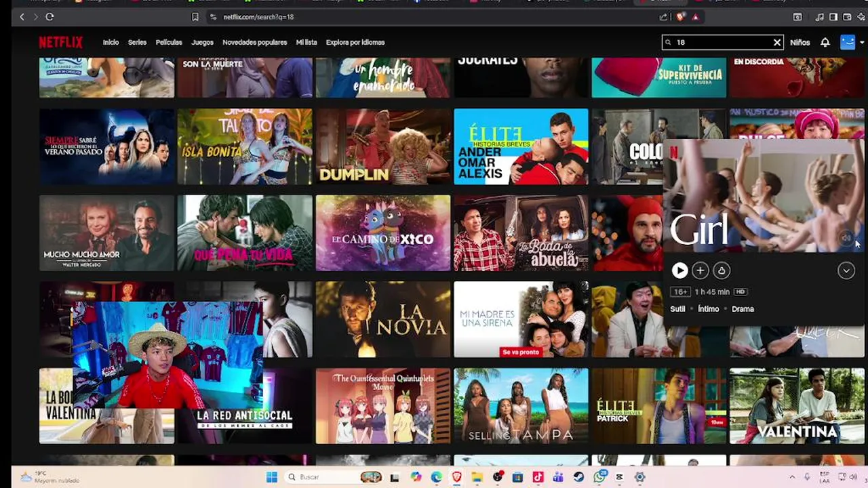Image resolution: width=868 pixels, height=488 pixels.
Task: Open Settings gear from the taskbar
Action: coord(639,477)
